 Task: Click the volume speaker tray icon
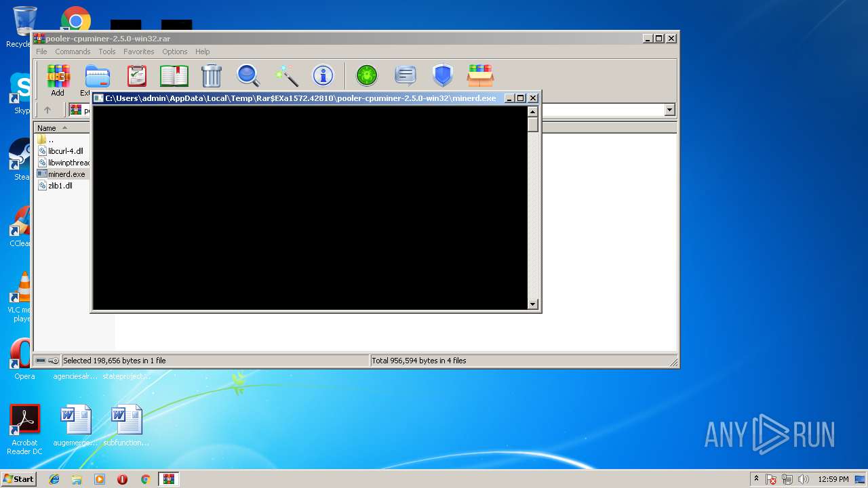point(804,479)
